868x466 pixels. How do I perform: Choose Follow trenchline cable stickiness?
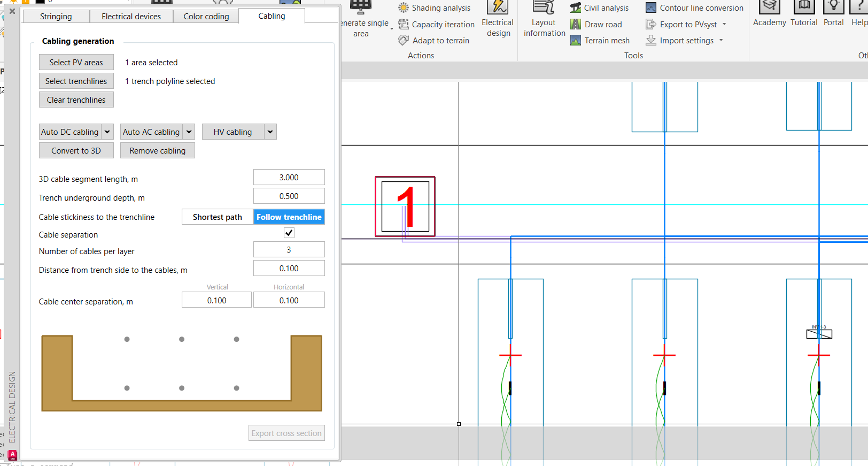(289, 217)
